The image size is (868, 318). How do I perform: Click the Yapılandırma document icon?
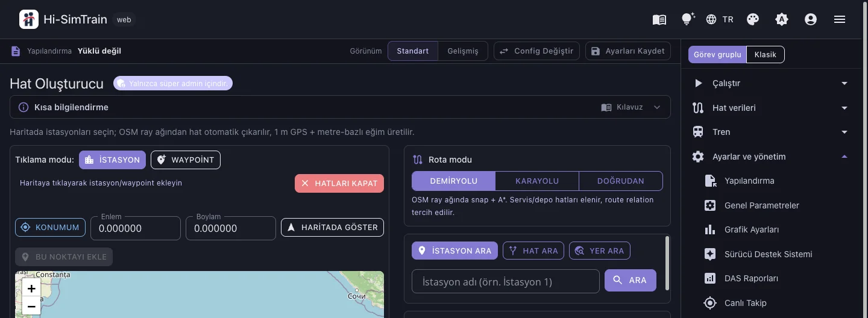click(16, 51)
